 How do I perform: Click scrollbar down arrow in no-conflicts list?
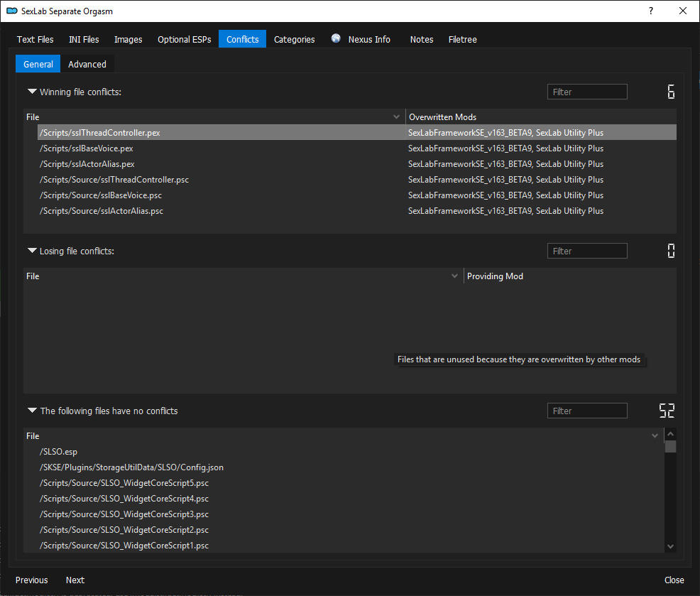(x=670, y=546)
